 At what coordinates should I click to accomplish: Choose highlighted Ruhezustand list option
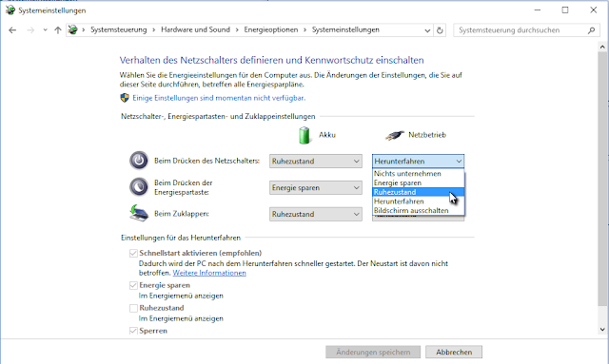click(419, 192)
